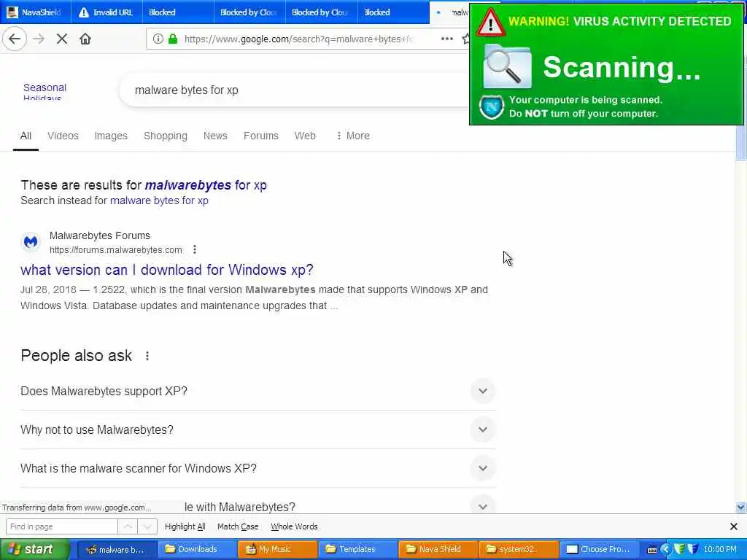Toggle Highlight All in the find bar

185,526
